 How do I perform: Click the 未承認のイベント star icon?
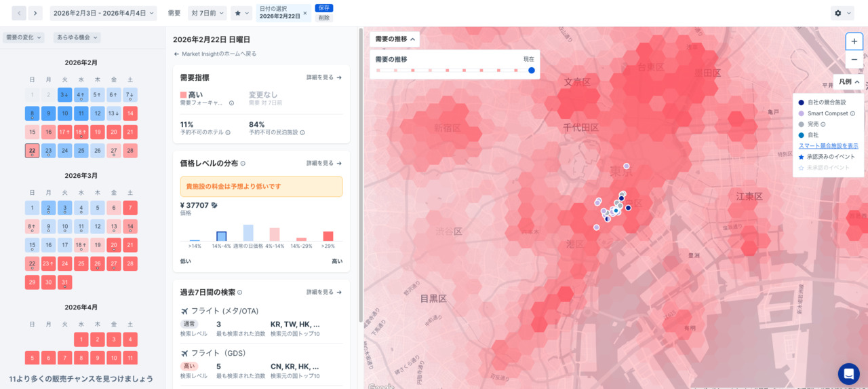[x=802, y=168]
